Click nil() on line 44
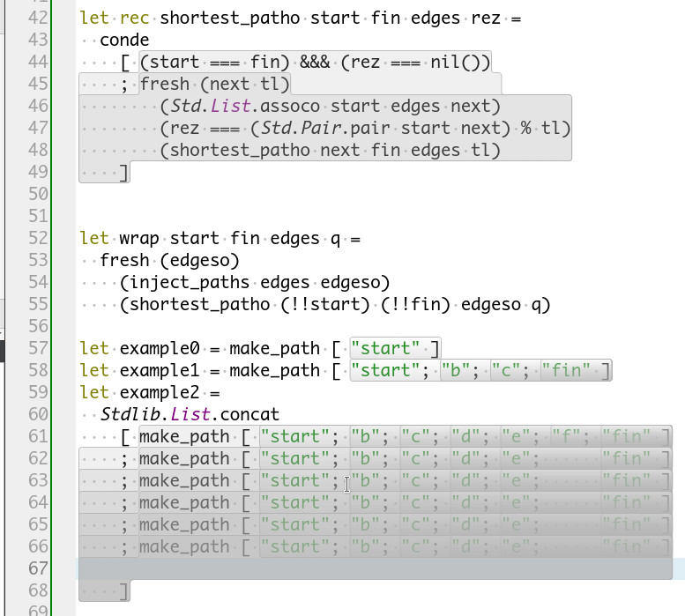 [x=456, y=62]
